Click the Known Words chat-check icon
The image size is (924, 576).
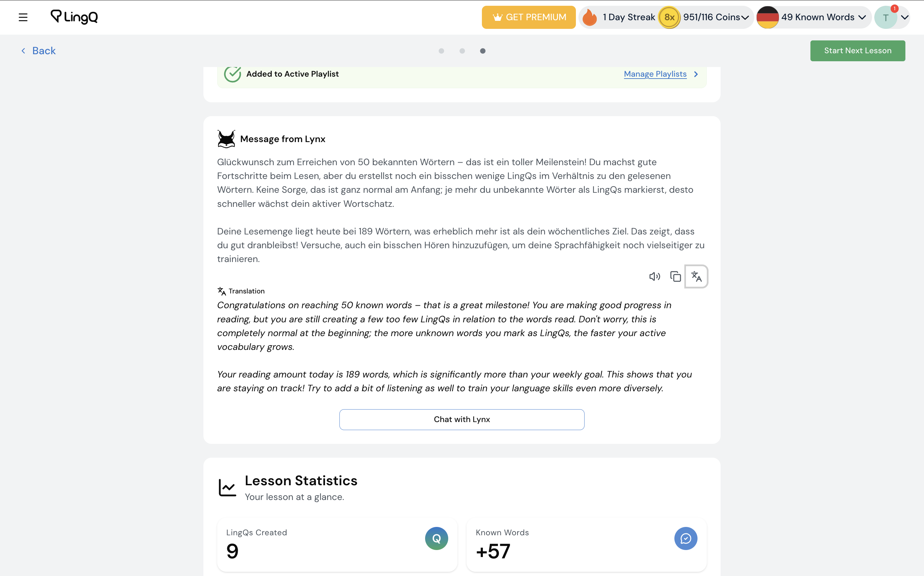click(x=686, y=538)
